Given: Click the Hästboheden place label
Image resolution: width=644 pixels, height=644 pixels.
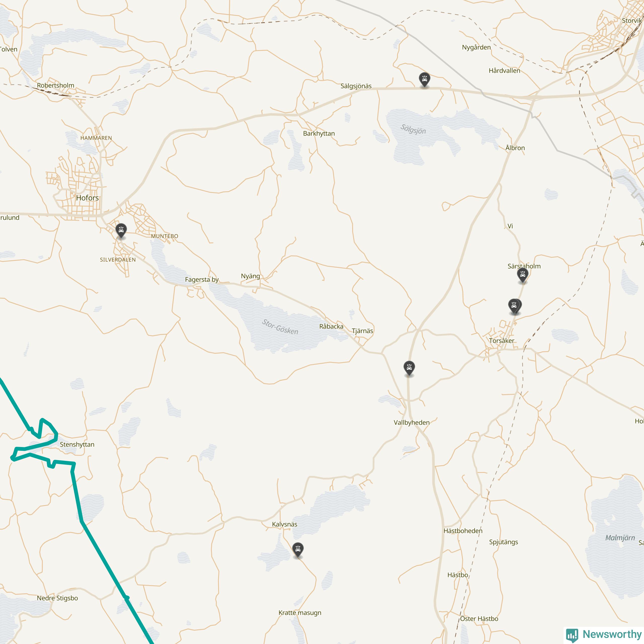Looking at the screenshot, I should click(463, 531).
